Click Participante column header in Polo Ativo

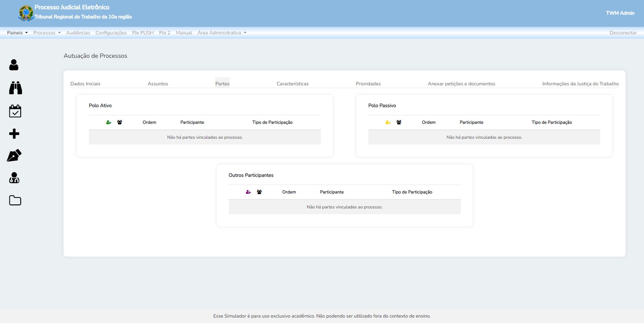pyautogui.click(x=192, y=122)
